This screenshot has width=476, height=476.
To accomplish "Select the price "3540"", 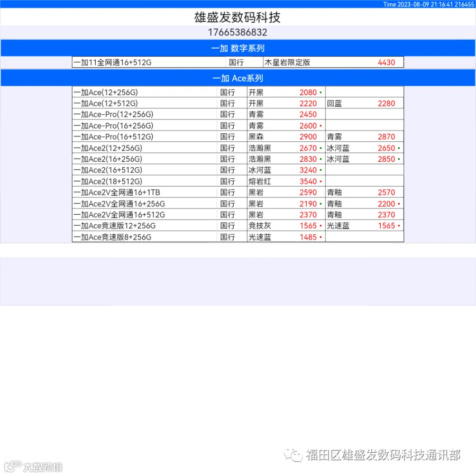I will pos(308,181).
